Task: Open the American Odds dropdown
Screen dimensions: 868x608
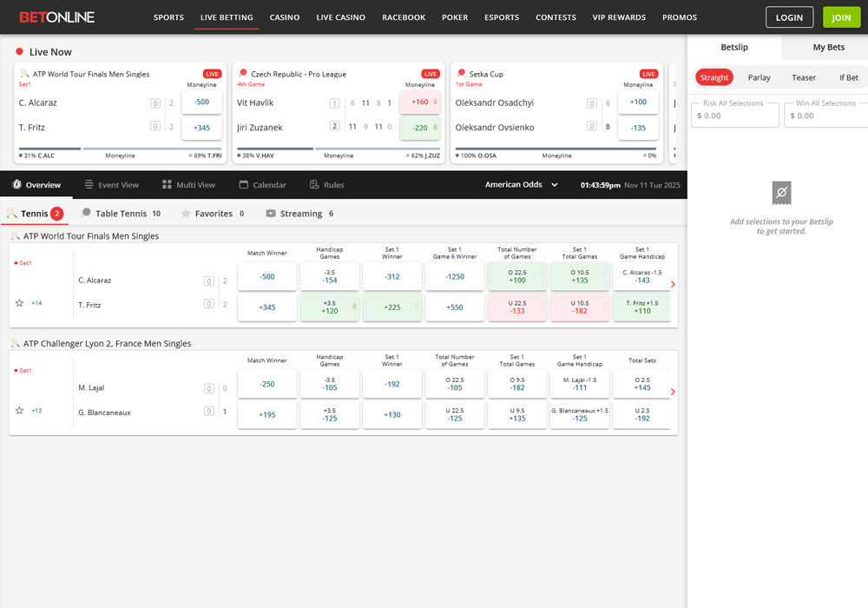Action: [x=521, y=184]
